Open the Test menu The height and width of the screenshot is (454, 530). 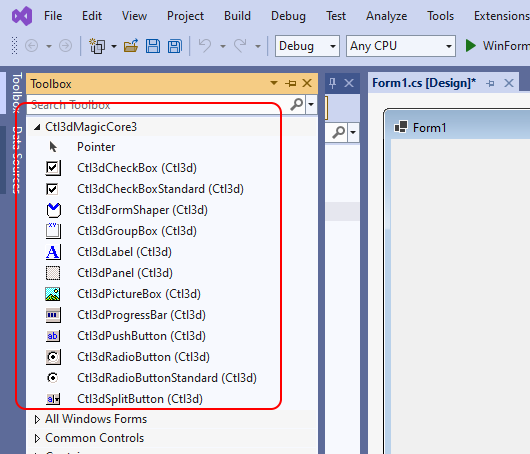[x=336, y=16]
